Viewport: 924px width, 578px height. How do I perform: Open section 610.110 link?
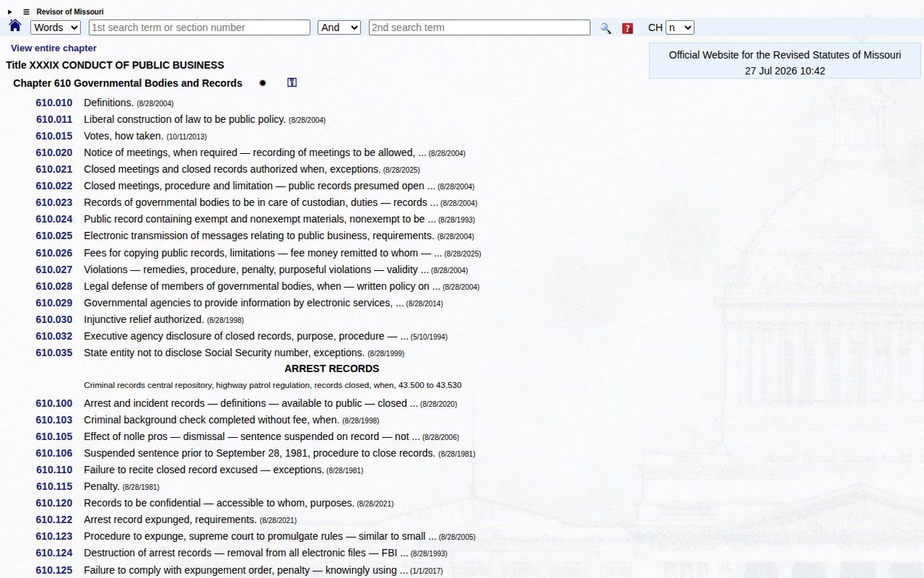point(54,470)
